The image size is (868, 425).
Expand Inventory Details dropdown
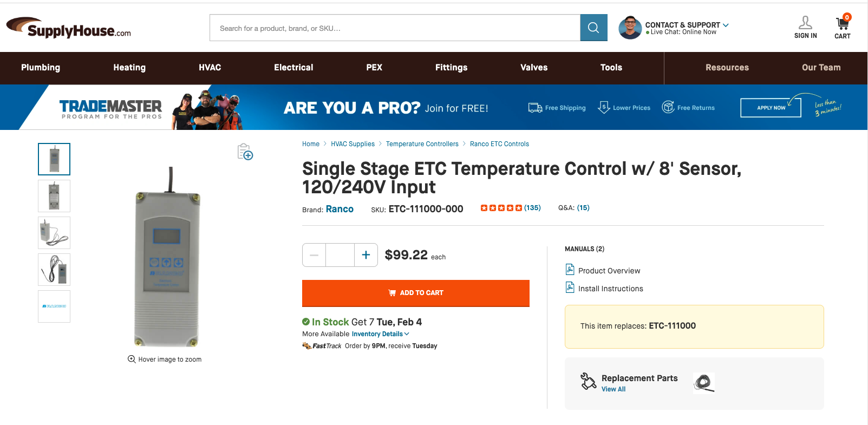[380, 334]
